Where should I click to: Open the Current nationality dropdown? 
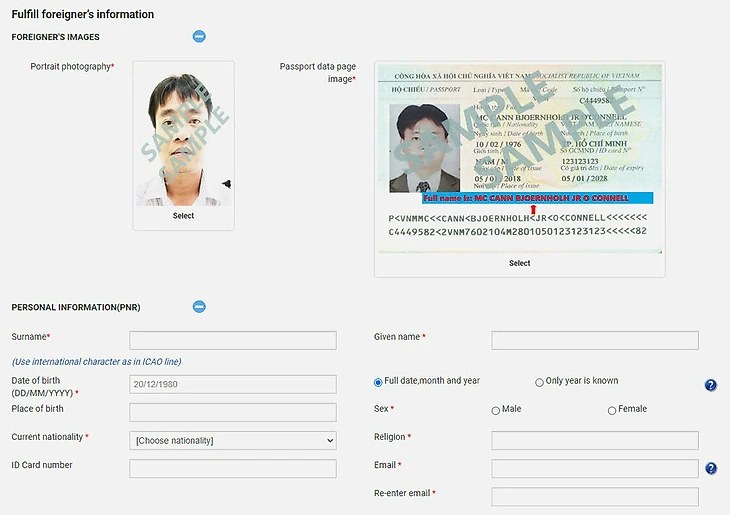pyautogui.click(x=233, y=440)
